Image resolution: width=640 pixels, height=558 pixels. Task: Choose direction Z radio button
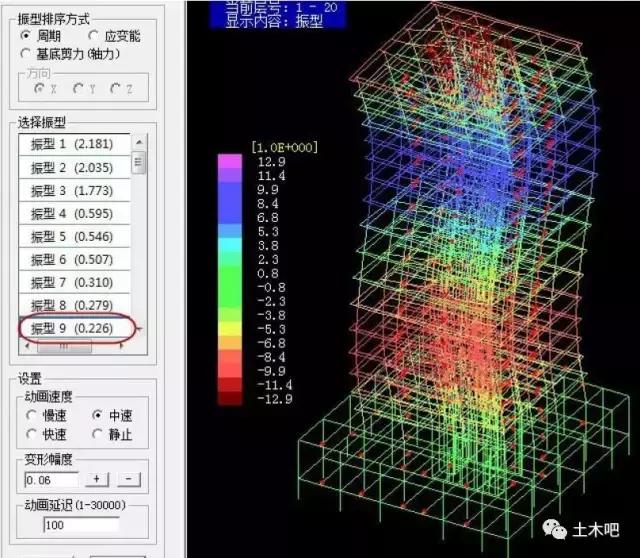(116, 88)
